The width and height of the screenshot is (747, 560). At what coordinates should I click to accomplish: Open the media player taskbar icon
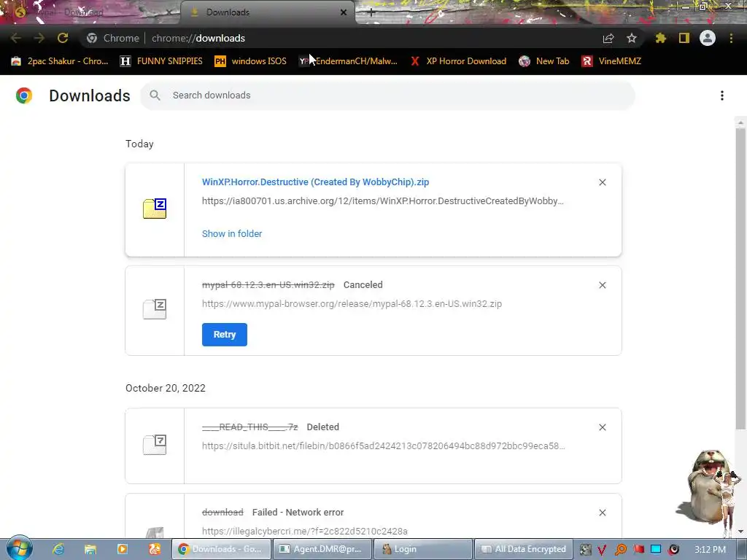click(x=123, y=549)
